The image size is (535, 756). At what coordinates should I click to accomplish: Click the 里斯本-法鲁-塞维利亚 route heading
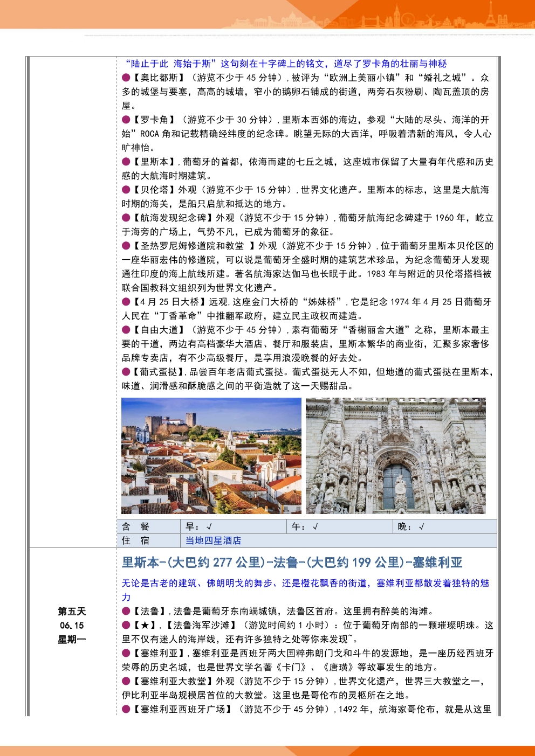click(x=292, y=563)
